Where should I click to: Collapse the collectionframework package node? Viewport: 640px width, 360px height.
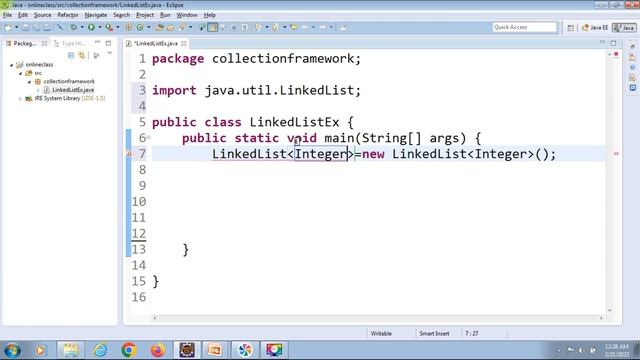tap(29, 82)
